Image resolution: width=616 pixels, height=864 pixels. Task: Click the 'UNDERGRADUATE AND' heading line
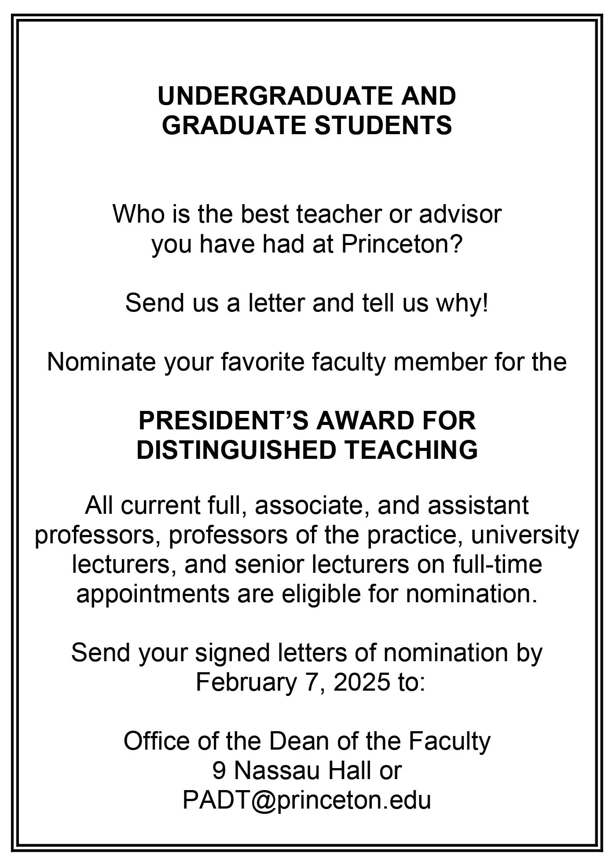pyautogui.click(x=307, y=96)
